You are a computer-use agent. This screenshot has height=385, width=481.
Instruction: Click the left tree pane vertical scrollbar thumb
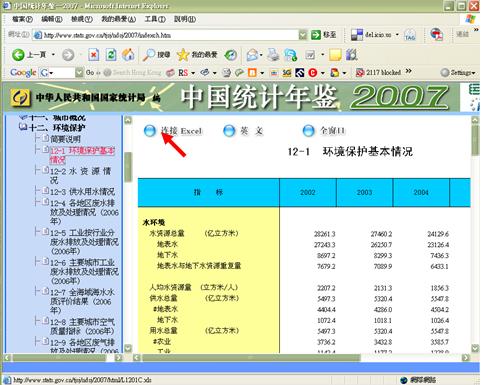point(128,167)
